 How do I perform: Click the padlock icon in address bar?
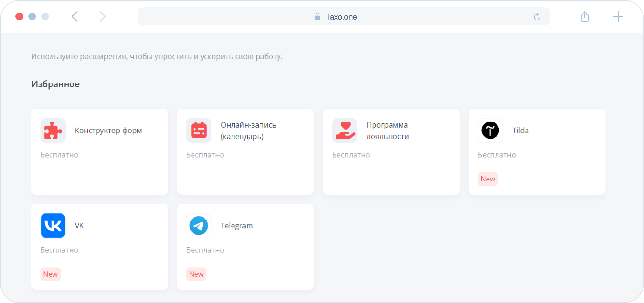coord(317,17)
